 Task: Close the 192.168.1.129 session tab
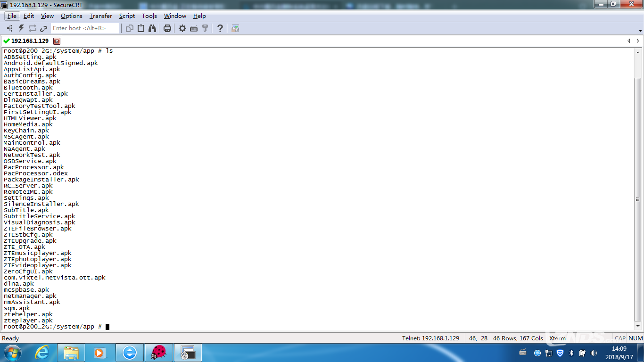(x=57, y=41)
